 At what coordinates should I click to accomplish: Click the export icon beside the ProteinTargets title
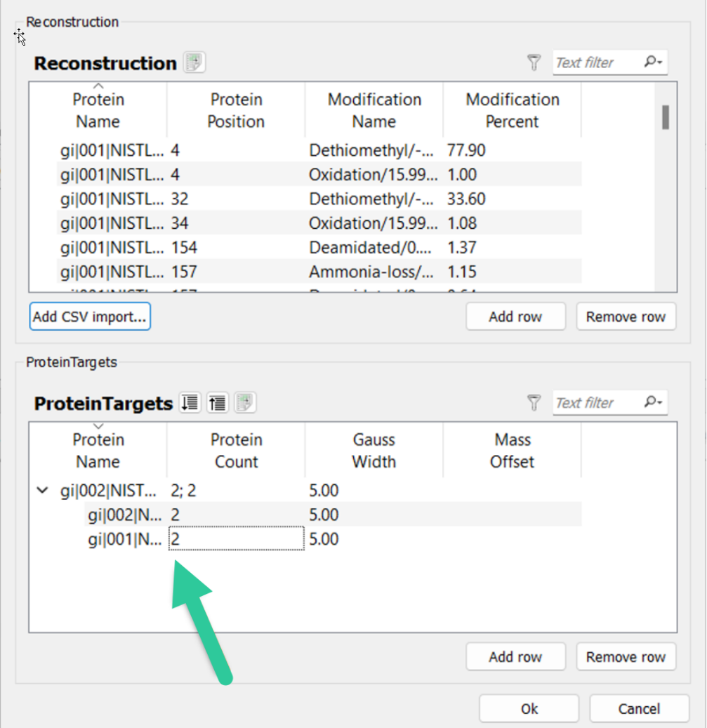point(244,402)
